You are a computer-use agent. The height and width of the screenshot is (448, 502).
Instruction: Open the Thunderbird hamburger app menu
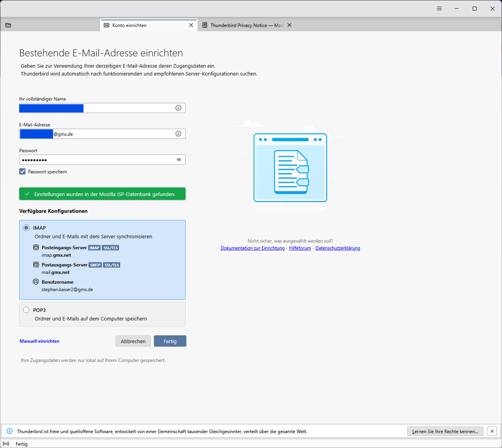pyautogui.click(x=439, y=9)
